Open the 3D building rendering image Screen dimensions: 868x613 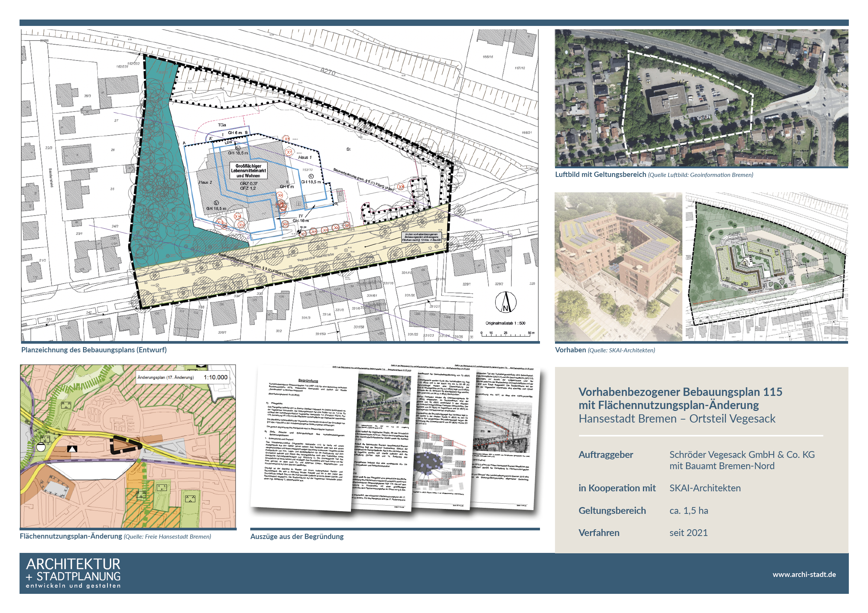coord(618,267)
